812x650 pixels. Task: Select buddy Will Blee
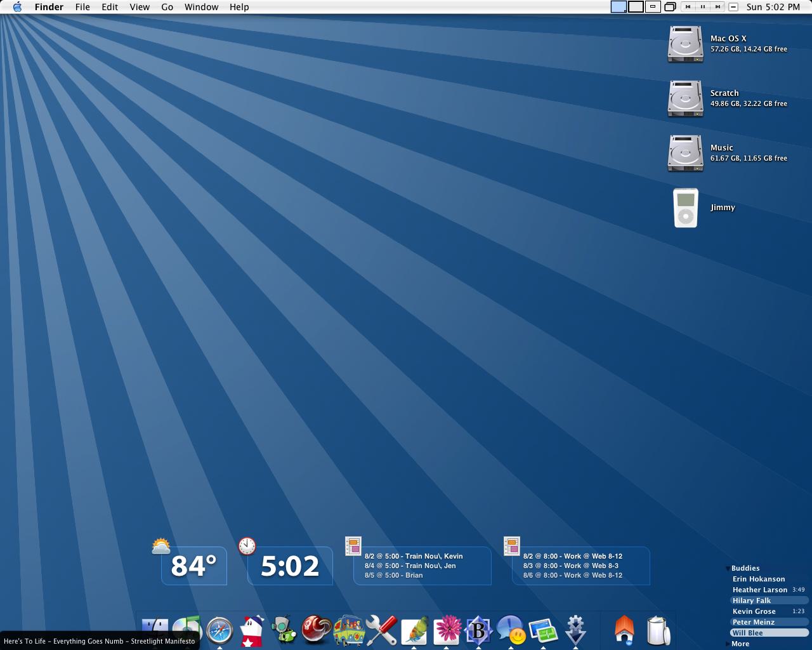tap(748, 633)
